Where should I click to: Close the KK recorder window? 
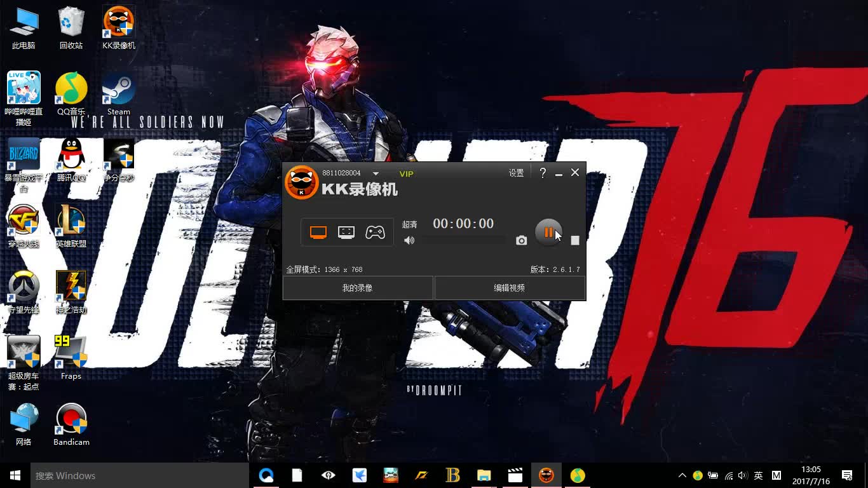575,172
